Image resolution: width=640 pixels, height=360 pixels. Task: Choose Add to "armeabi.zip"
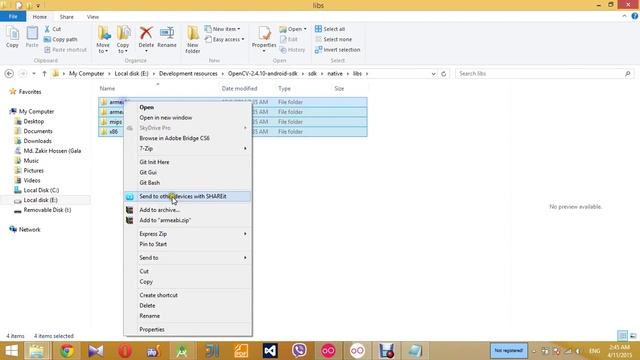[x=165, y=220]
